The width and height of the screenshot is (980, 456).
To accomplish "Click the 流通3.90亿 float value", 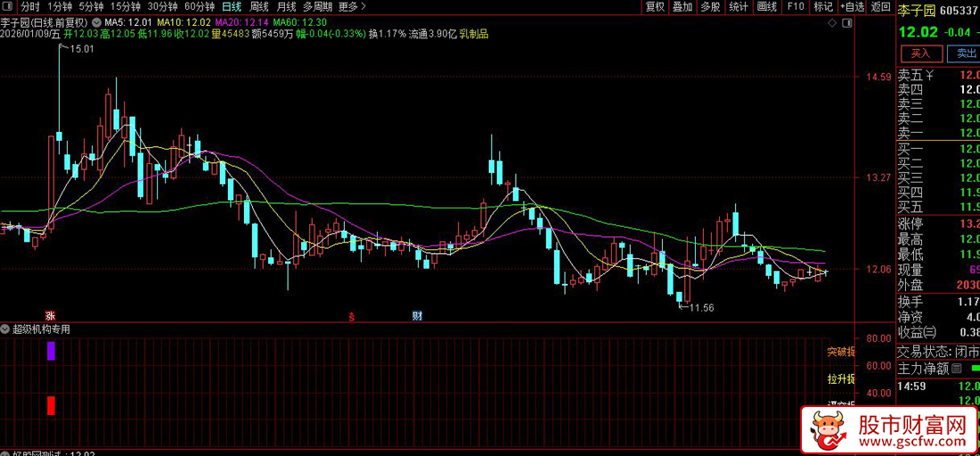I will [x=433, y=35].
